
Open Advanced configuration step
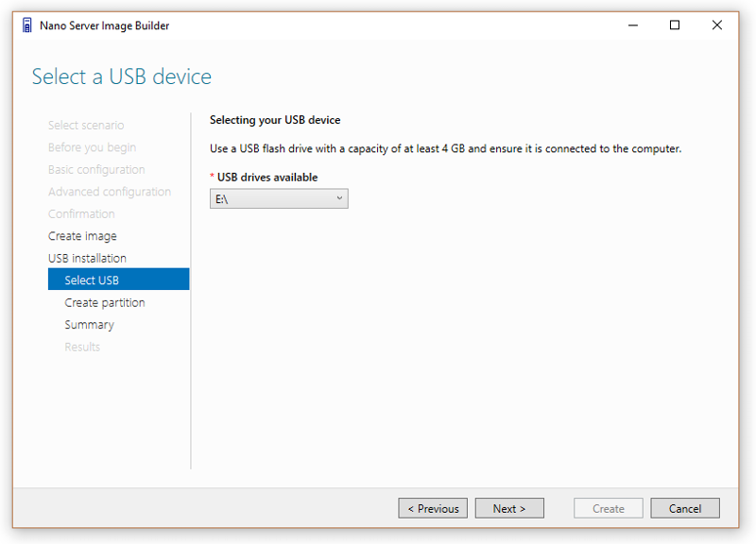click(x=110, y=192)
